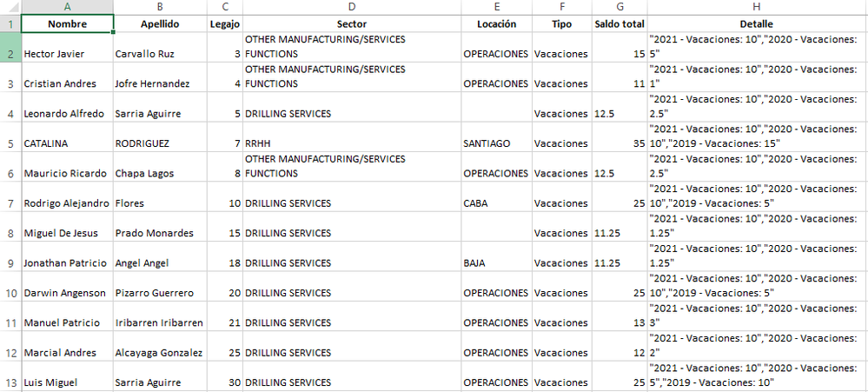This screenshot has height=392, width=868.
Task: Select the Sector header cell
Action: click(352, 23)
